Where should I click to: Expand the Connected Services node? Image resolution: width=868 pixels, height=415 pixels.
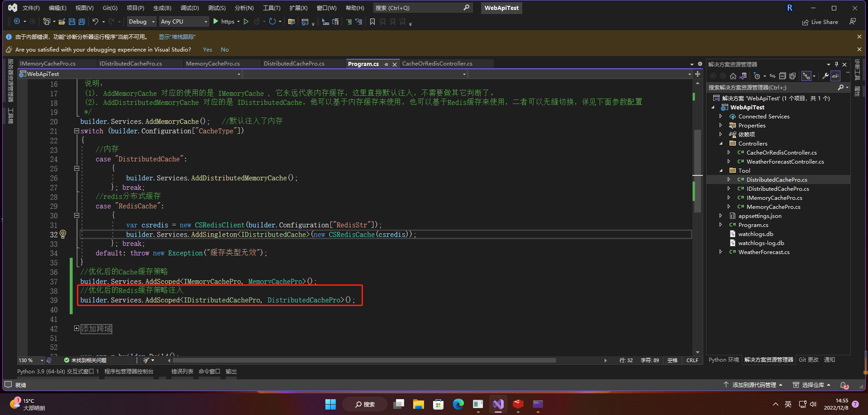tap(721, 116)
